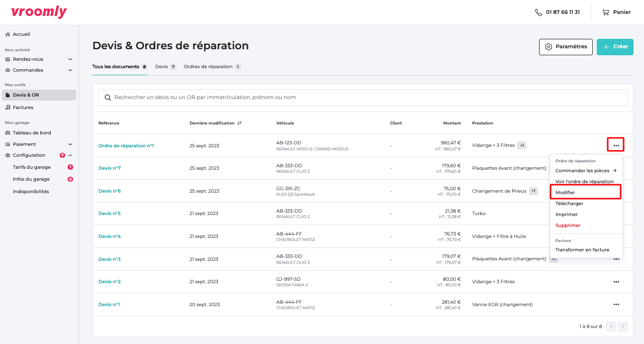Expand the Rendez-vous sidebar section
Screen dimensions: 644x344
(70, 59)
